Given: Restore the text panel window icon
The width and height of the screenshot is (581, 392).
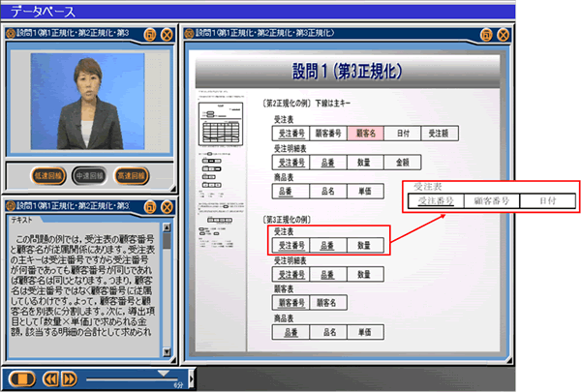Looking at the screenshot, I should (148, 206).
